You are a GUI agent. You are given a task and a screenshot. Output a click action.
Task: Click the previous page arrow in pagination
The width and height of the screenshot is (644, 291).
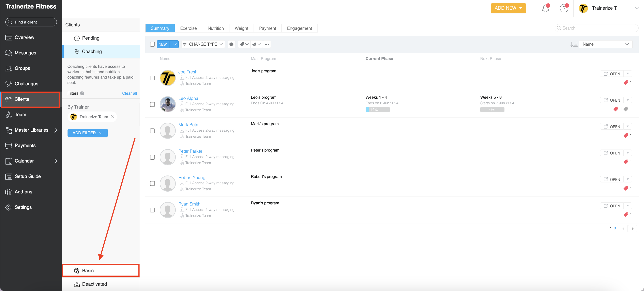point(623,229)
